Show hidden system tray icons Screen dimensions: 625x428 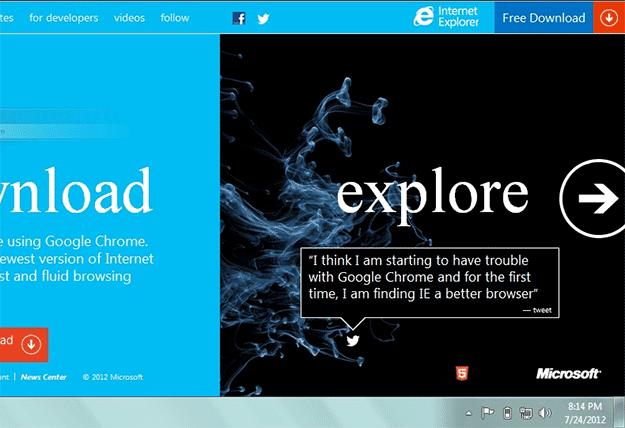coord(468,413)
